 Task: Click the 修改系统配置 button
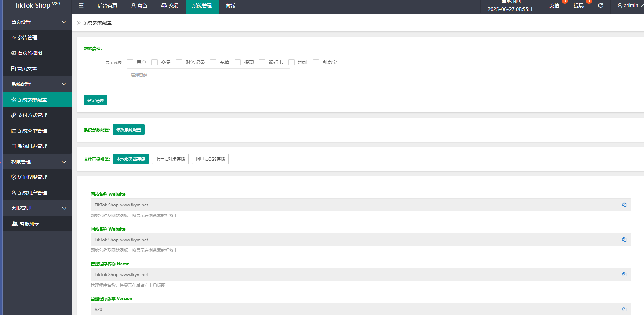pyautogui.click(x=128, y=130)
